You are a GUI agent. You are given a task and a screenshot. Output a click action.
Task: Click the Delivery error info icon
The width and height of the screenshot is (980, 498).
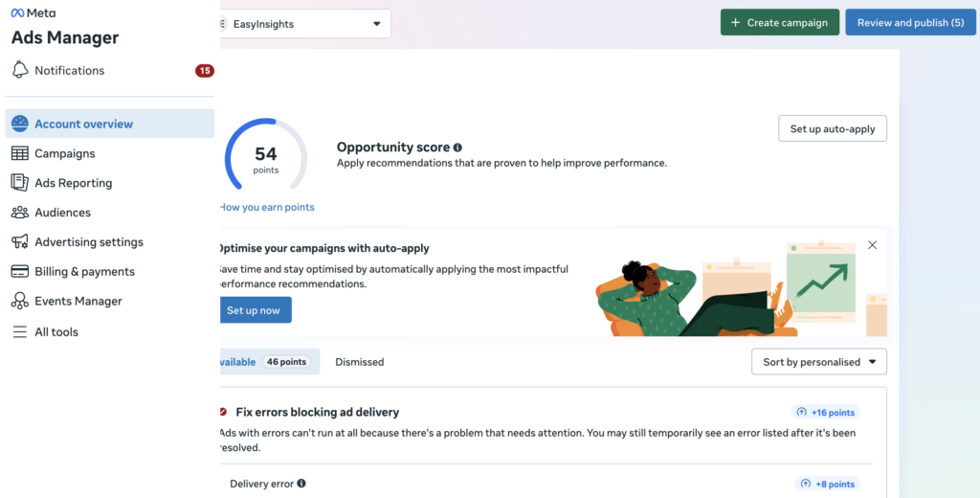[x=301, y=484]
